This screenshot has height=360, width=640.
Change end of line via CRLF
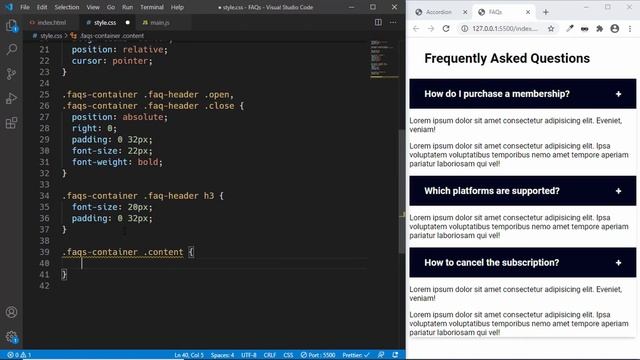[269, 355]
